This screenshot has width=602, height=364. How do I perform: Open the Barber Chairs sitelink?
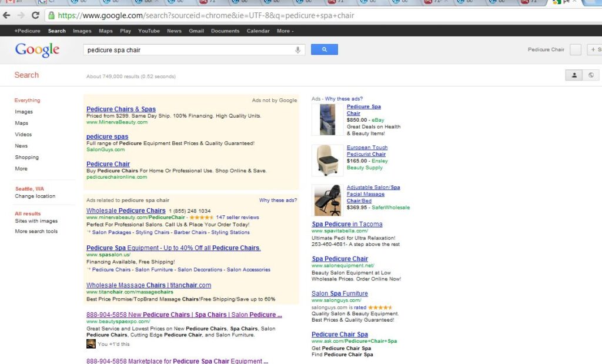click(x=190, y=232)
